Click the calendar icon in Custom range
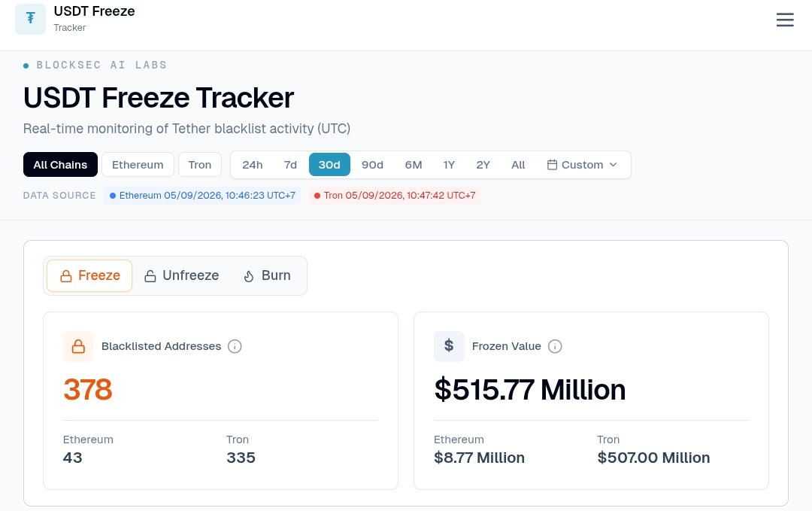The width and height of the screenshot is (812, 511). pyautogui.click(x=552, y=165)
